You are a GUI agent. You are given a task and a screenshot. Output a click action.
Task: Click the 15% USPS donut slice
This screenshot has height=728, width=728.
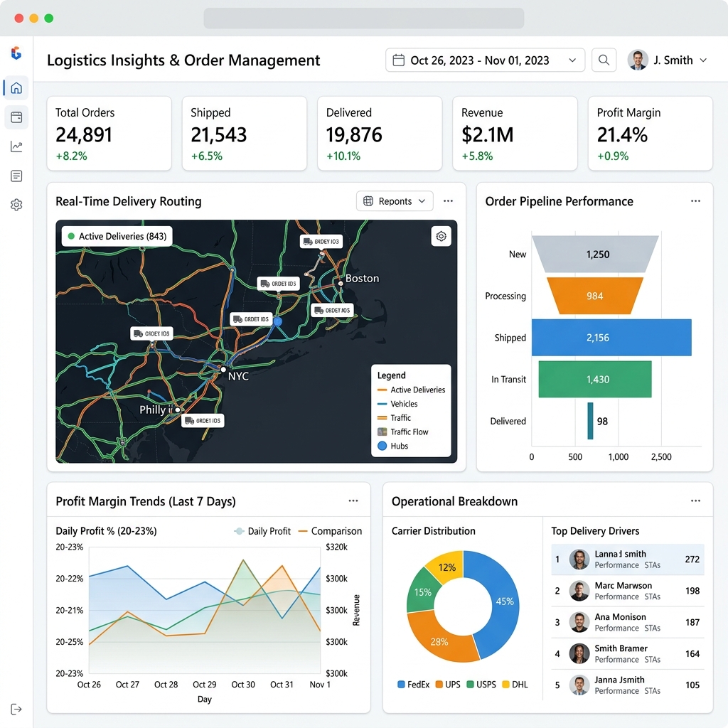click(x=422, y=592)
